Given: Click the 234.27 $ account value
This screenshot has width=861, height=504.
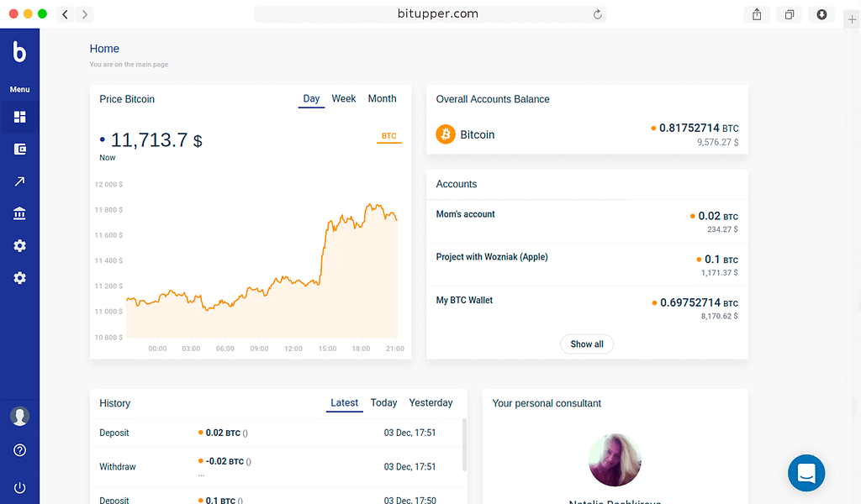Looking at the screenshot, I should click(722, 229).
